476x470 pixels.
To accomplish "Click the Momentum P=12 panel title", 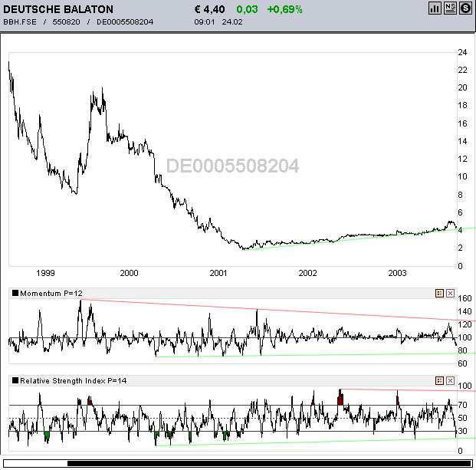I will (x=51, y=294).
